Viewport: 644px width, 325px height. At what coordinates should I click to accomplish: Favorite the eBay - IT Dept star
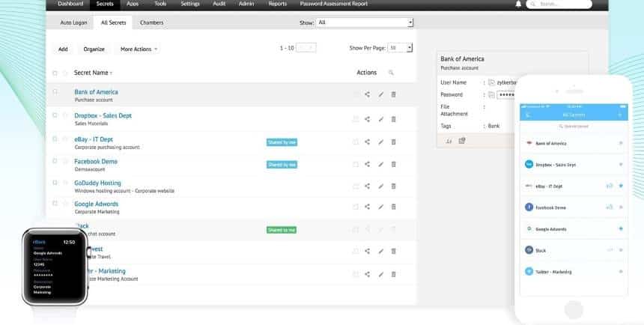tap(65, 139)
